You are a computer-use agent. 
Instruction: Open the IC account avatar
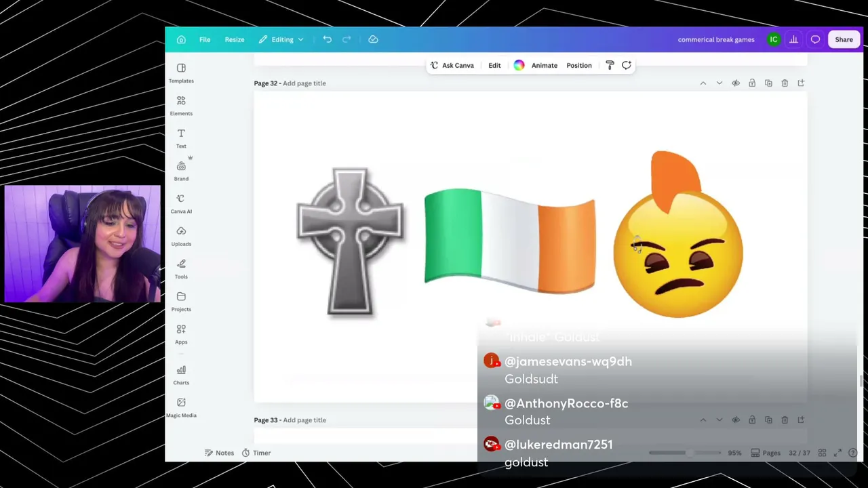click(x=773, y=39)
